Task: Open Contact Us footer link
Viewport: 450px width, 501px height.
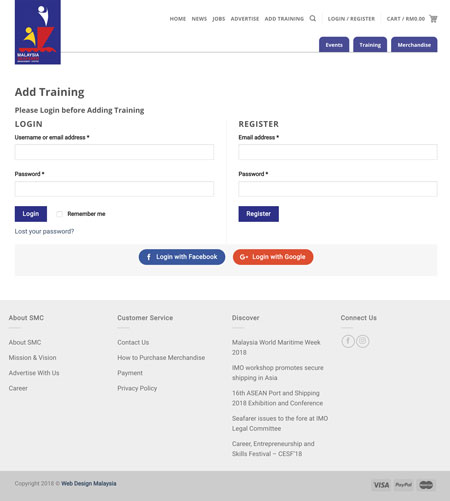Action: coord(133,342)
